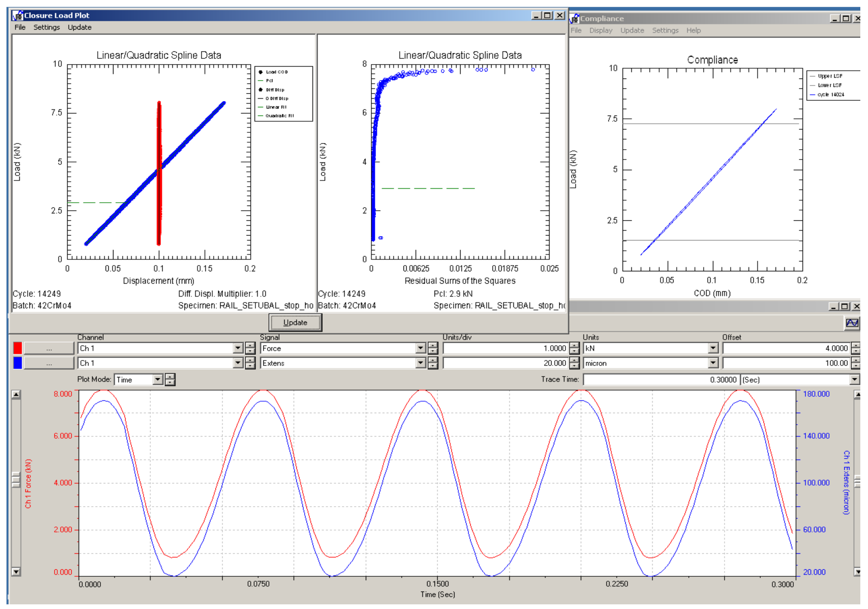Click the Plot Mode spinner arrows

(x=170, y=379)
